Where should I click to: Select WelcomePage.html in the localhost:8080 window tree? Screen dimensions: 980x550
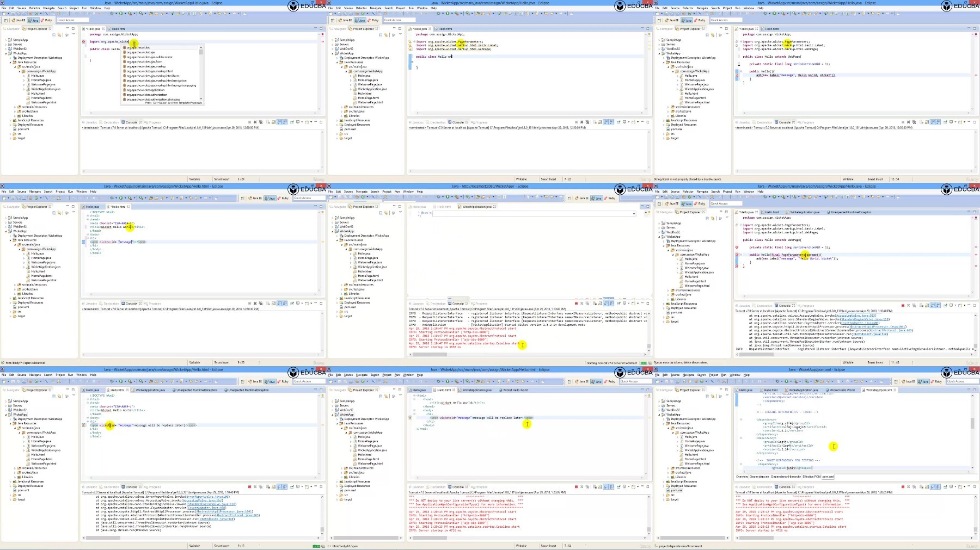click(x=370, y=280)
